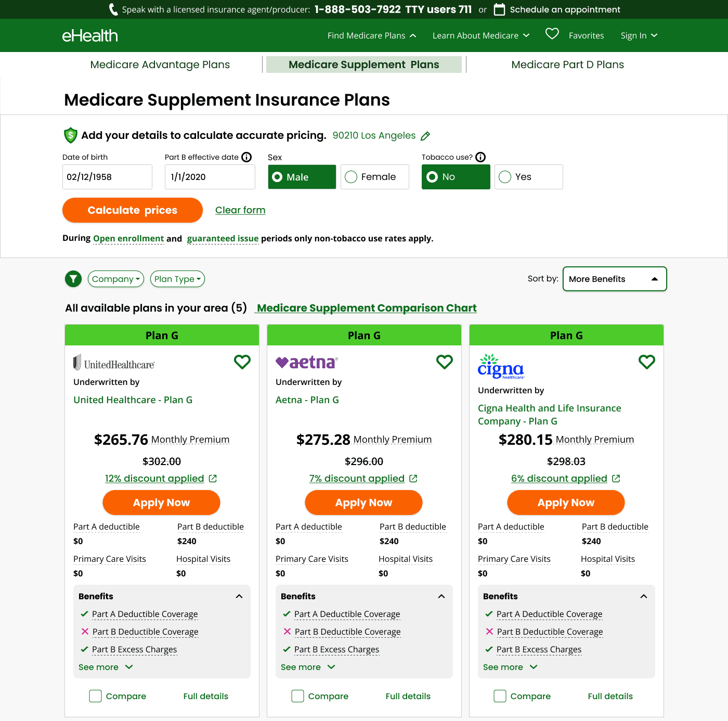Open the Aetna - Plan G plan name link
728x721 pixels.
(307, 400)
